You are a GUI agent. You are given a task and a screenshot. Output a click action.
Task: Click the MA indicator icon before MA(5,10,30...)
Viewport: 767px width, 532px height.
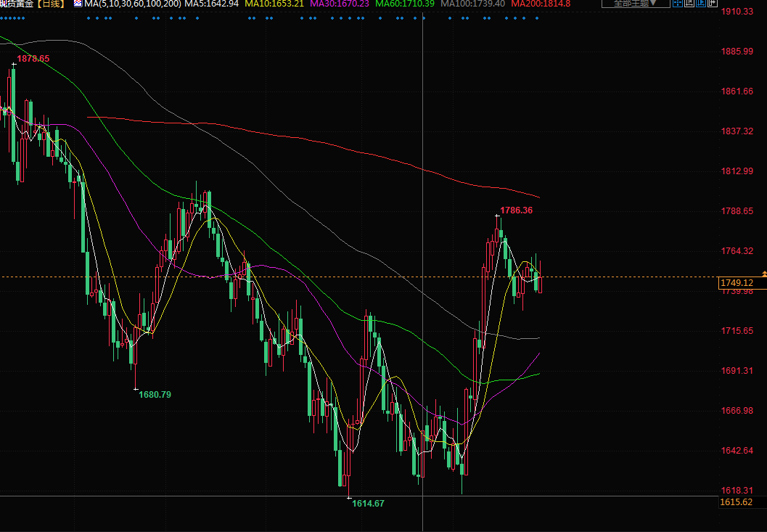pyautogui.click(x=78, y=4)
